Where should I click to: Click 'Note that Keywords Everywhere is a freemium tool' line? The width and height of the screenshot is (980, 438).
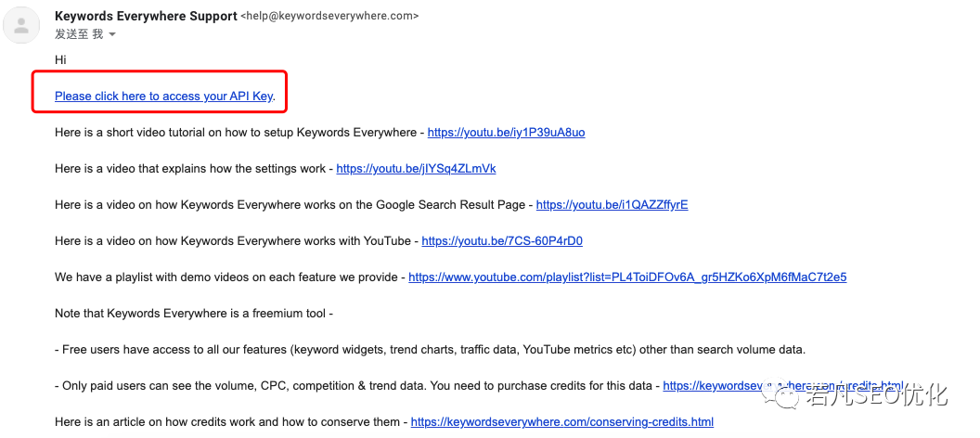point(194,314)
